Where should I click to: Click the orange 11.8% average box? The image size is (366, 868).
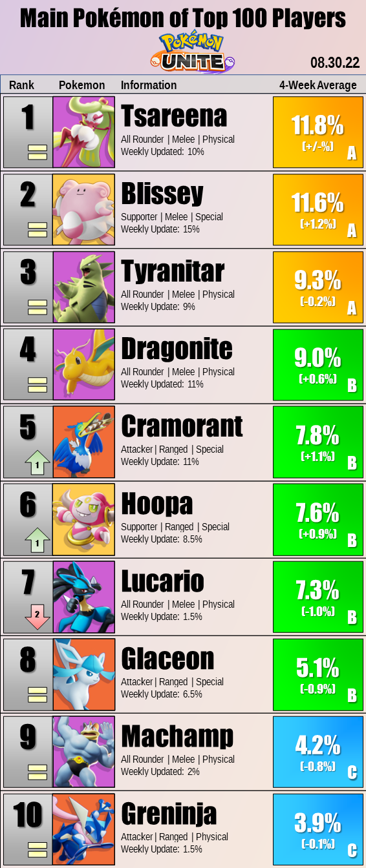pyautogui.click(x=318, y=132)
